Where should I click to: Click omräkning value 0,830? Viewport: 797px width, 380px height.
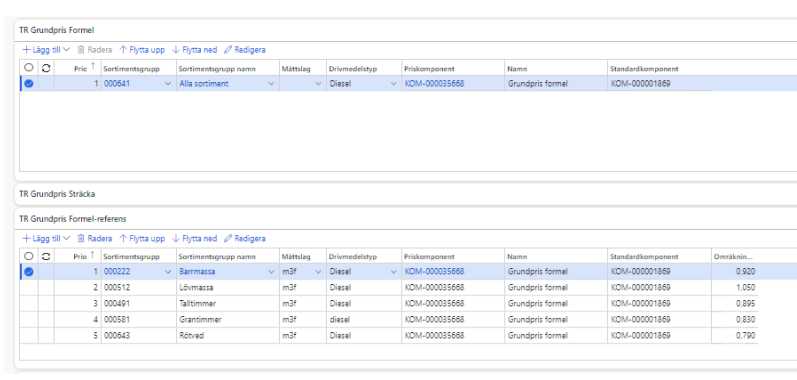tap(745, 320)
